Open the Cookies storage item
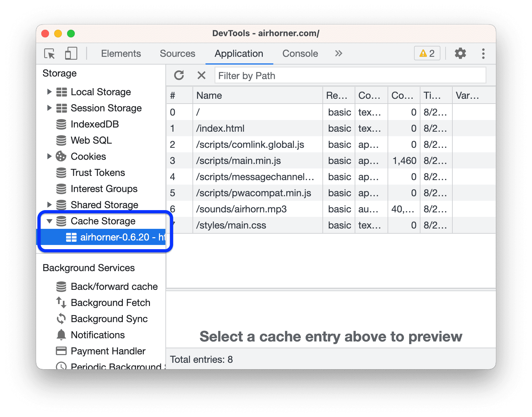Screen dimensions: 532x417 click(x=88, y=157)
